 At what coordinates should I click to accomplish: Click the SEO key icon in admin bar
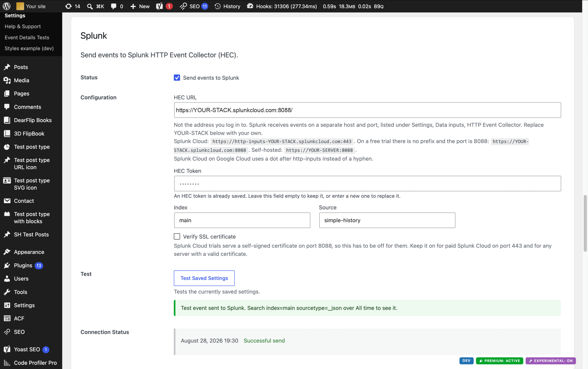tap(183, 6)
